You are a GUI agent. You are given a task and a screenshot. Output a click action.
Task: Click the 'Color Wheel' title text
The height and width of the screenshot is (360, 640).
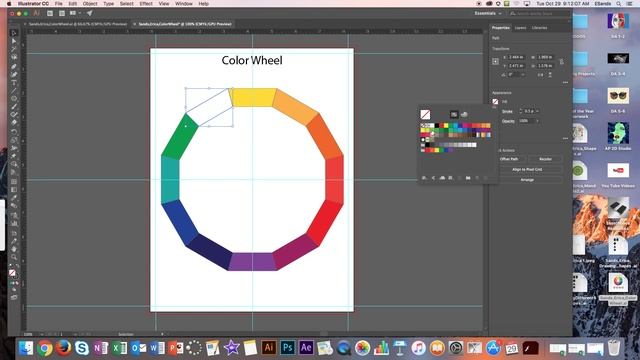(x=252, y=60)
